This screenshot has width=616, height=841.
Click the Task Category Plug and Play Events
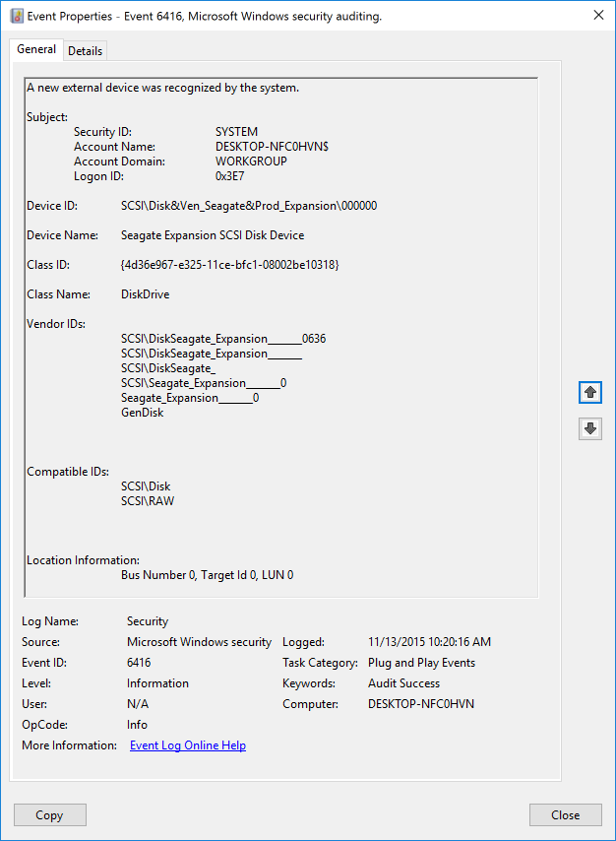421,663
